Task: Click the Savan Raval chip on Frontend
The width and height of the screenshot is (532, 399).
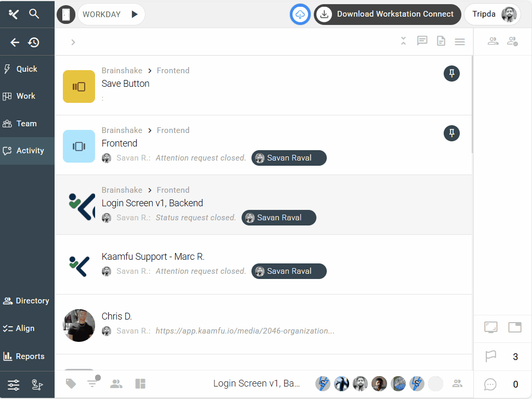Action: (x=289, y=158)
